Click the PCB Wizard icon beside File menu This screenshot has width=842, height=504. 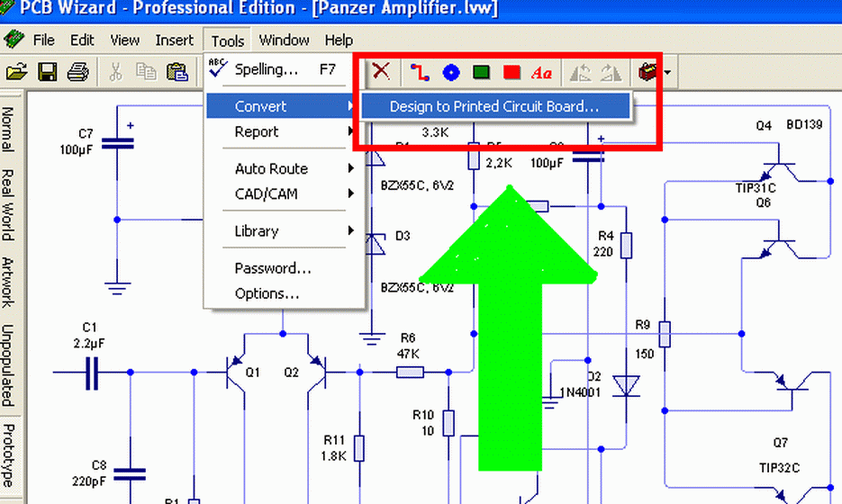click(x=13, y=40)
